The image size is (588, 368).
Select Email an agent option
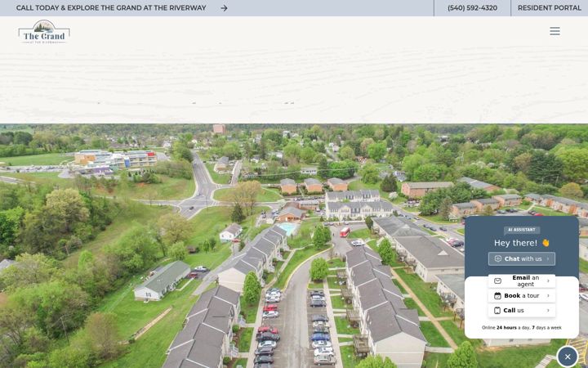pos(521,280)
